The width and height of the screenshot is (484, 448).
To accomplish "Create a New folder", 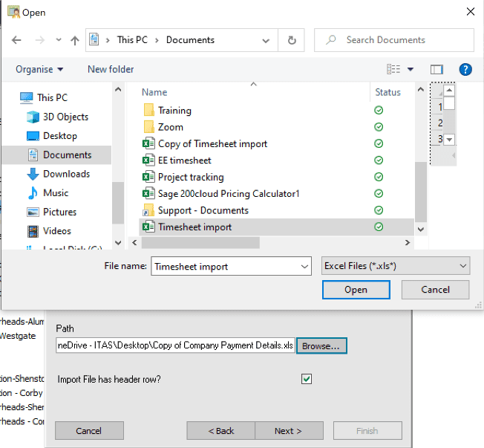I will [111, 69].
